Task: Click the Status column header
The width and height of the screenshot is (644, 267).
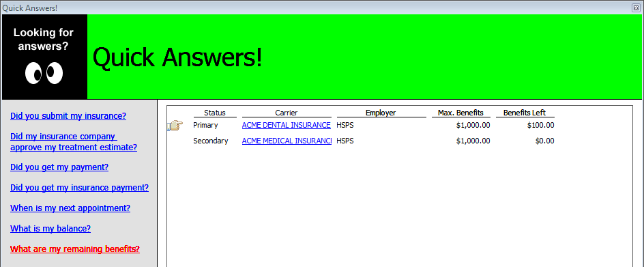Action: pos(215,113)
